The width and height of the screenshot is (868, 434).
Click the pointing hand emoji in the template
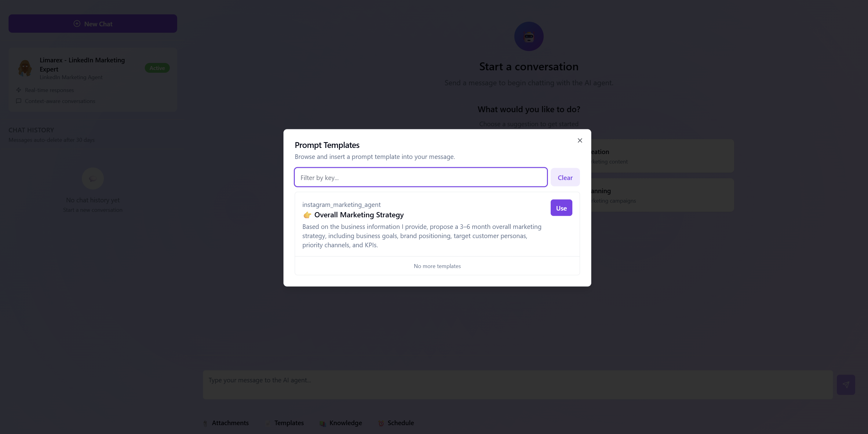tap(307, 215)
